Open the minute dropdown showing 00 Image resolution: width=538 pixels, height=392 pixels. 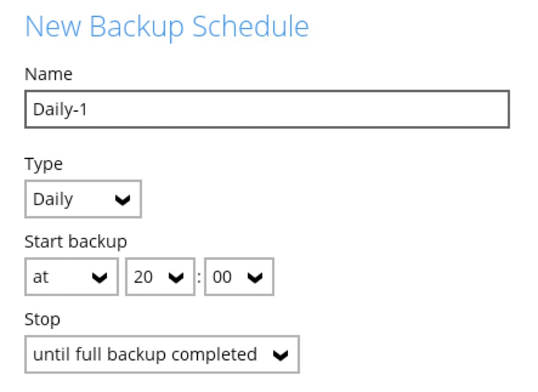(x=239, y=277)
